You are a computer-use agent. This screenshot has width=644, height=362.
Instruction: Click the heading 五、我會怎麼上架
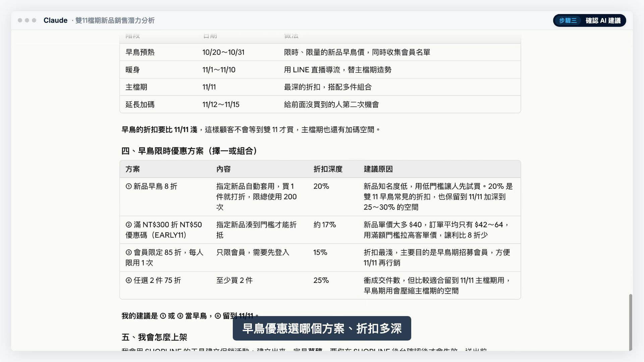coord(154,337)
